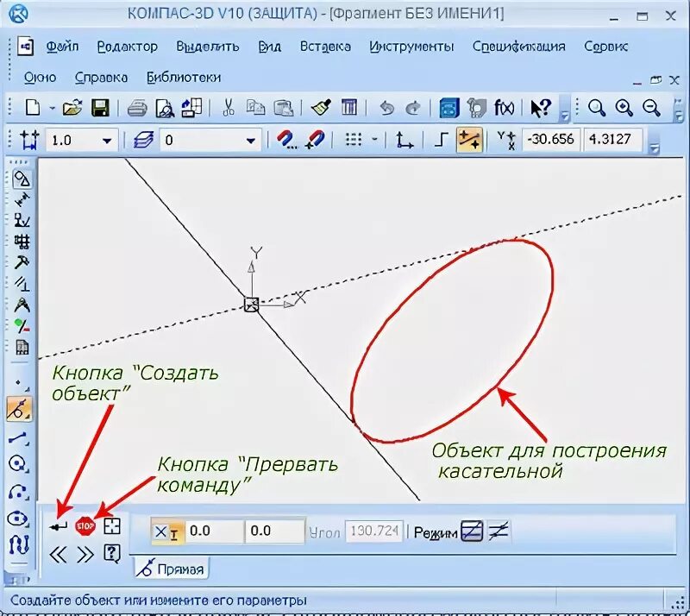
Task: Toggle the highlighted rounding mode button
Action: point(469,140)
